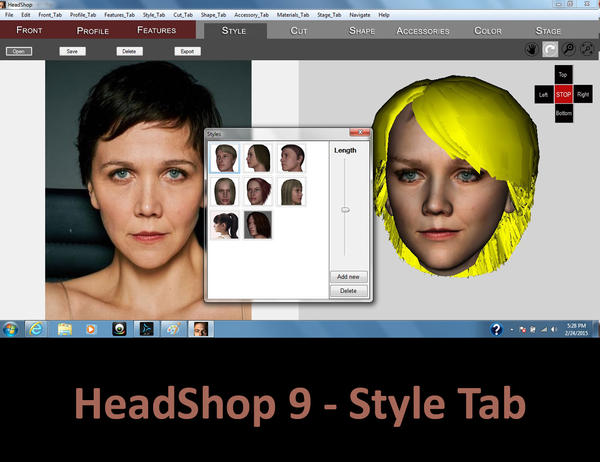Select the short blonde hair style thumbnail
This screenshot has height=462, width=600.
225,158
